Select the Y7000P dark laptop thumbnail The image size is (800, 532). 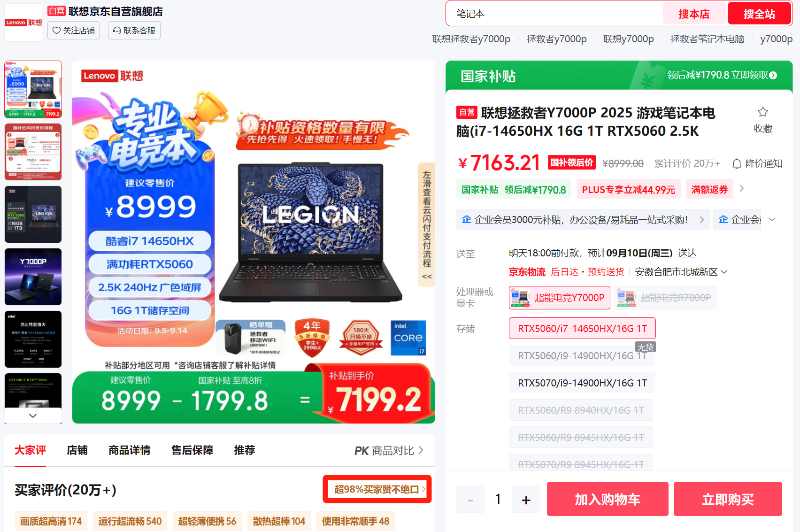click(x=33, y=277)
